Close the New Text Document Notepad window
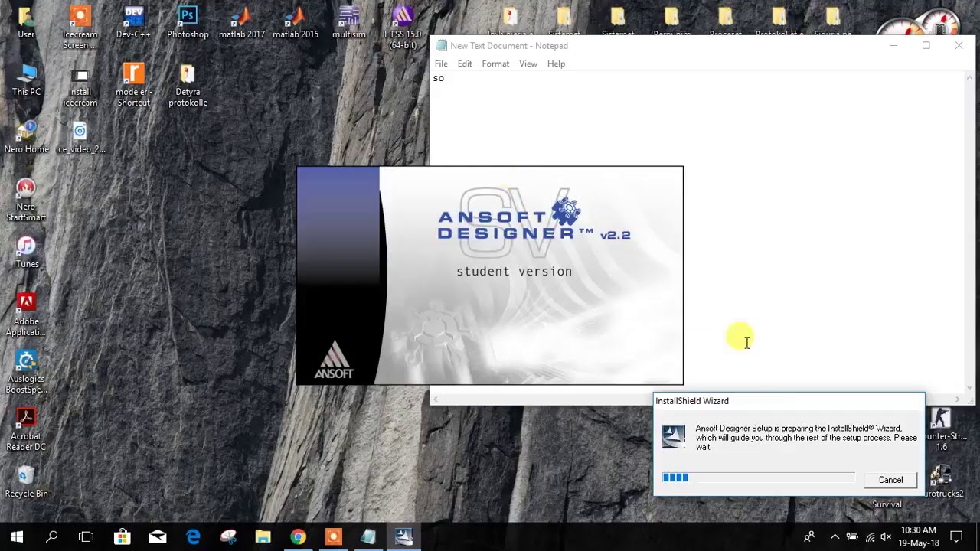This screenshot has height=551, width=980. [x=959, y=46]
